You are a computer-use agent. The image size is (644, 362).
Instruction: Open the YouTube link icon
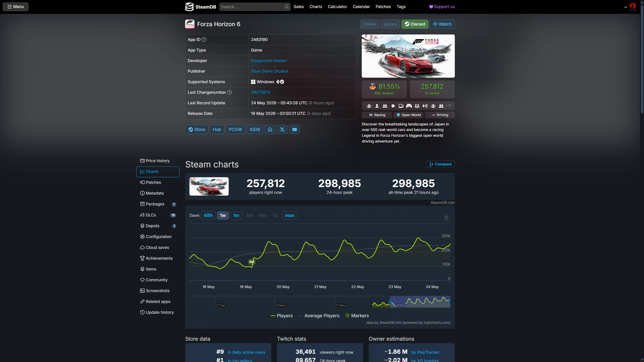coord(294,129)
